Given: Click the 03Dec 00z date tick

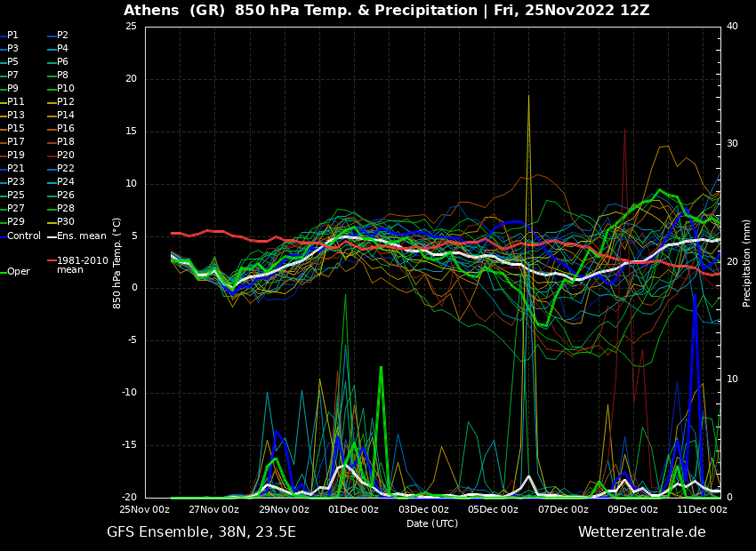Looking at the screenshot, I should pyautogui.click(x=424, y=509).
